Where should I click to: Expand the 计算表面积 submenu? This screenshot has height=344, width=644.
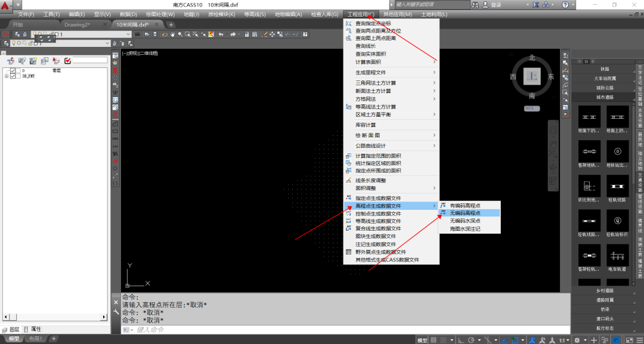click(x=391, y=62)
